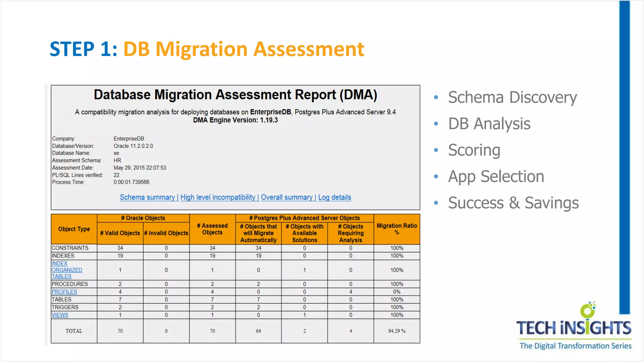This screenshot has width=644, height=362.
Task: Click total automatically migrating value 64
Action: coord(258,331)
